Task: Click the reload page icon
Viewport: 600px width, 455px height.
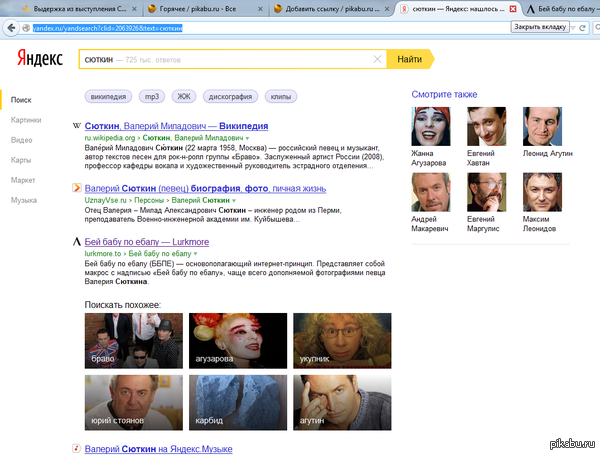Action: 582,28
